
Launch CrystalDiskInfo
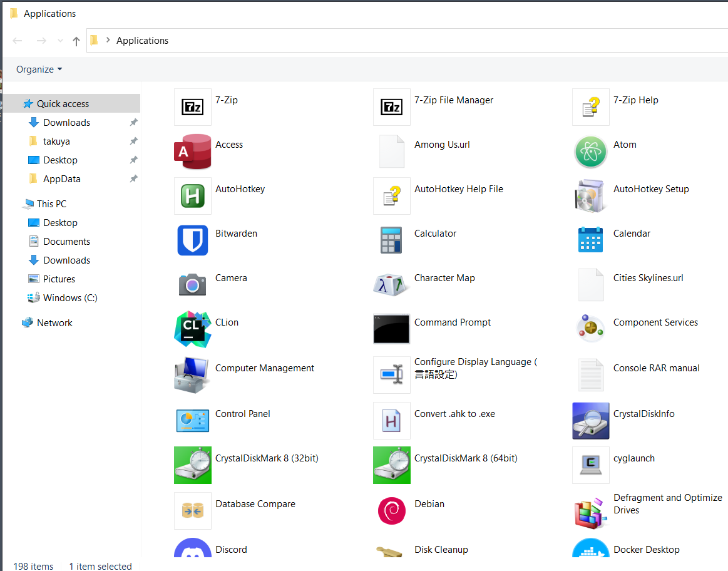[590, 421]
